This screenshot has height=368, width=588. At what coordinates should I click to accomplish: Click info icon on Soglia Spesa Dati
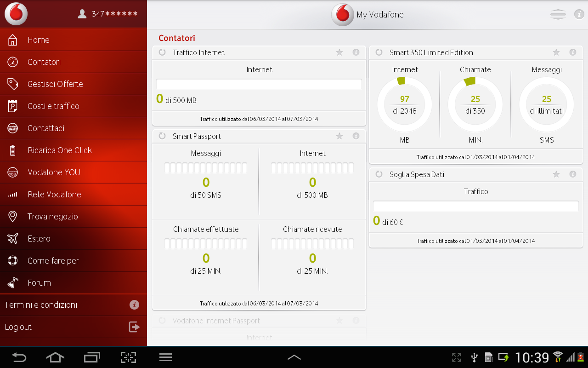point(573,174)
